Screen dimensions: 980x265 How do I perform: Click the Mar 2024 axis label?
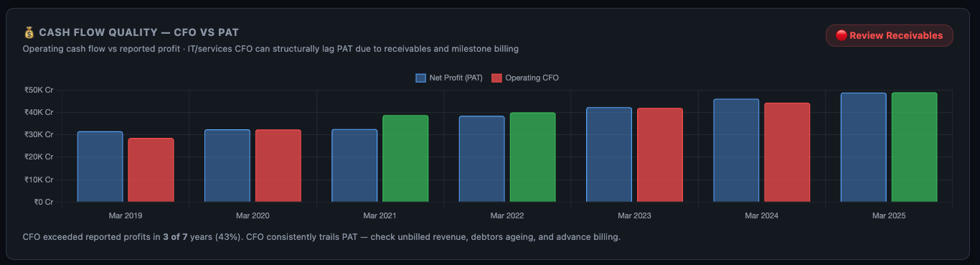(762, 215)
